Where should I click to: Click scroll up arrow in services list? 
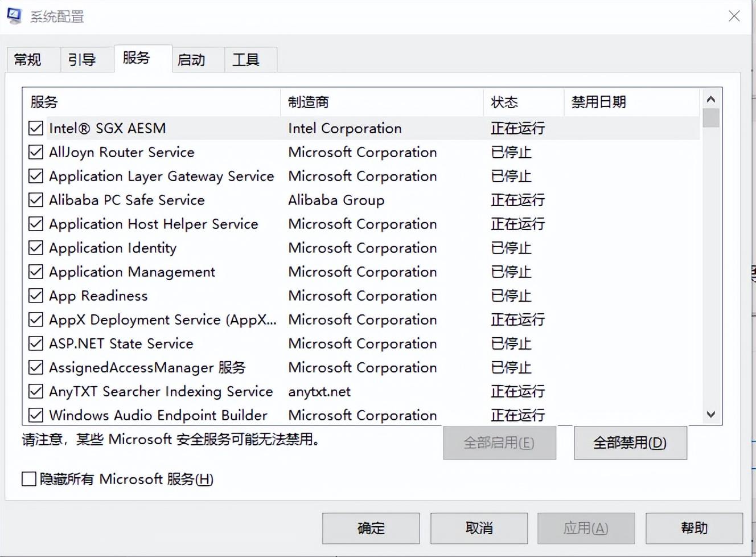[x=710, y=100]
